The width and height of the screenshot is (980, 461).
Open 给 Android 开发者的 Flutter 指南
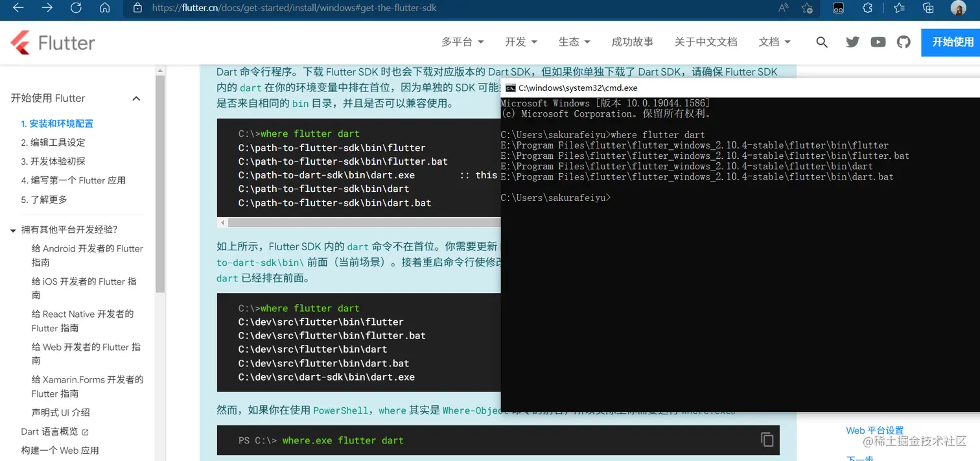87,255
